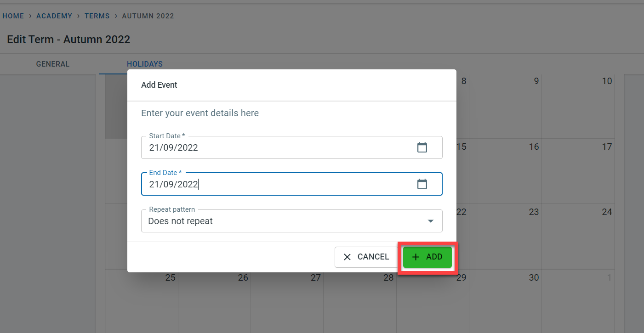
Task: Cancel the Add Event dialog
Action: click(x=366, y=257)
